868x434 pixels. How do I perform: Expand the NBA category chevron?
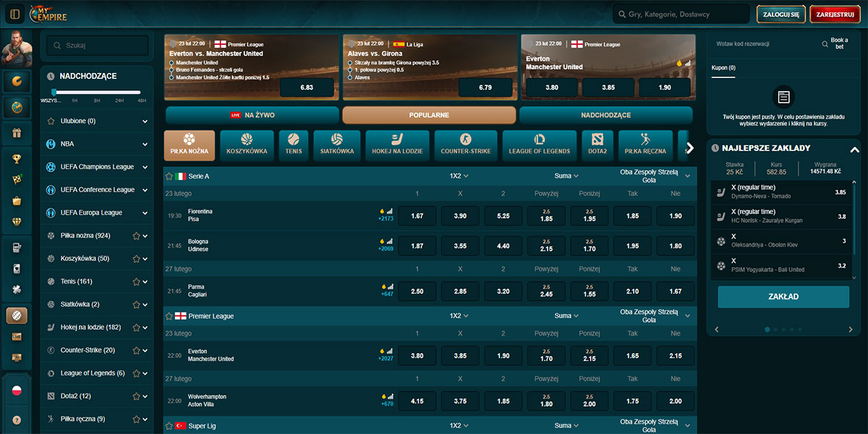145,144
